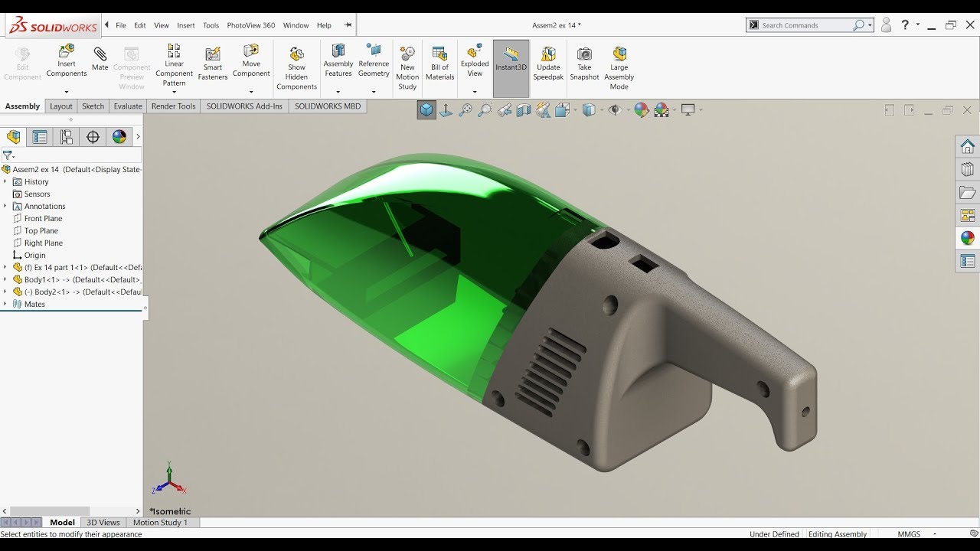The height and width of the screenshot is (551, 980).
Task: Open Reference Geometry tool
Action: click(x=374, y=61)
